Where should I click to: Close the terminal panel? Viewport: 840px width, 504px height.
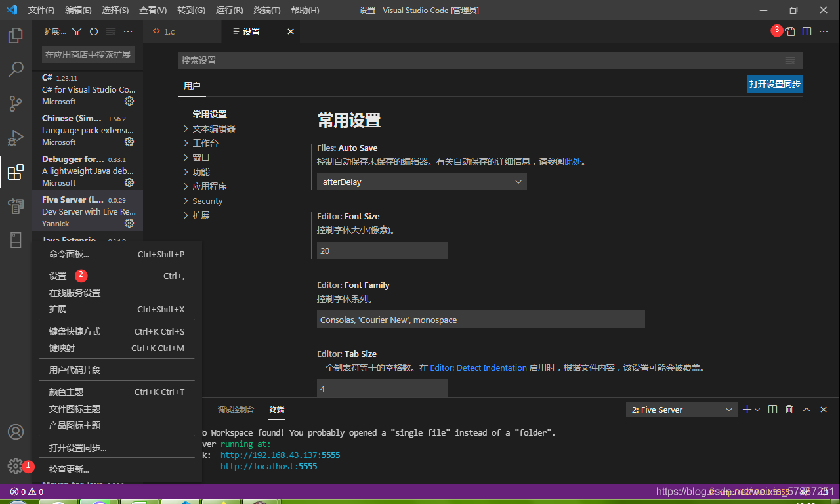tap(824, 409)
